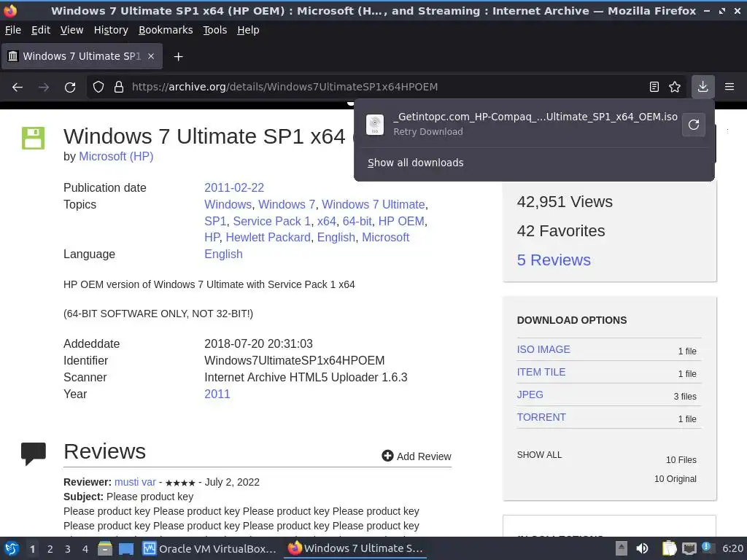Viewport: 747px width, 560px height.
Task: Open the JPEG download option
Action: [x=530, y=394]
